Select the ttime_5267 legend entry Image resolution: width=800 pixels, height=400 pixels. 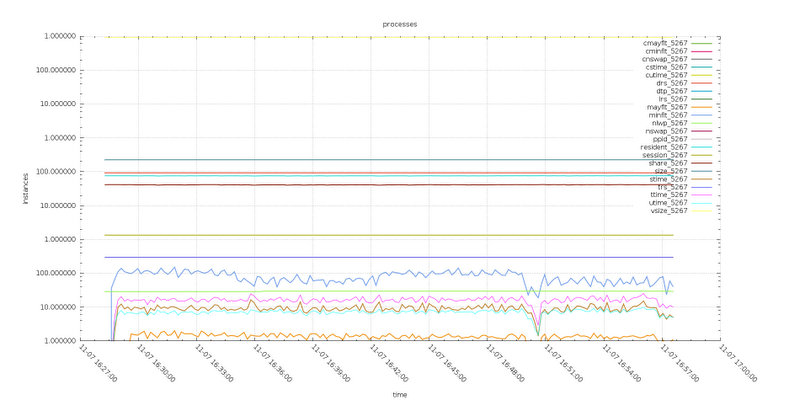click(x=667, y=195)
